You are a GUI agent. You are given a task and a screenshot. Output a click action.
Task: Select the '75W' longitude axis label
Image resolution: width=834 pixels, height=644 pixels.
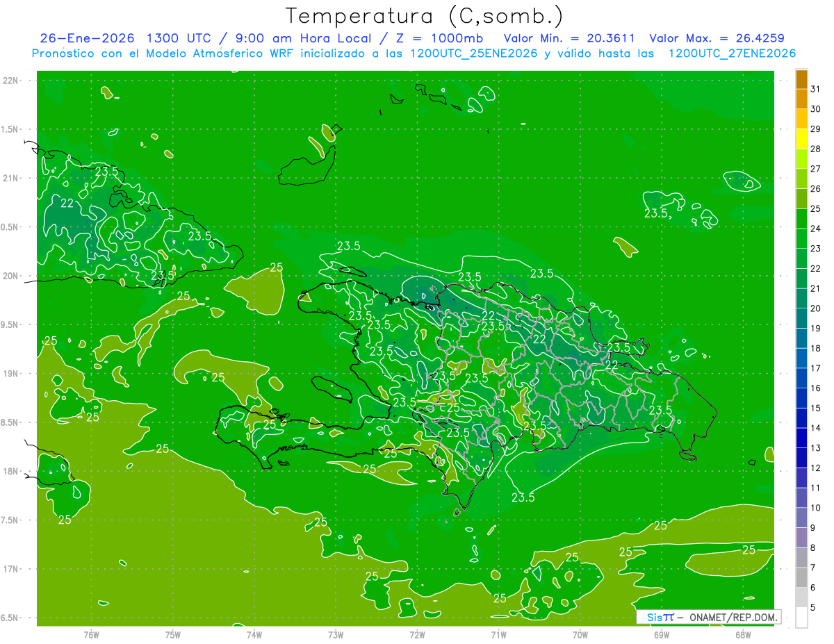tap(173, 635)
